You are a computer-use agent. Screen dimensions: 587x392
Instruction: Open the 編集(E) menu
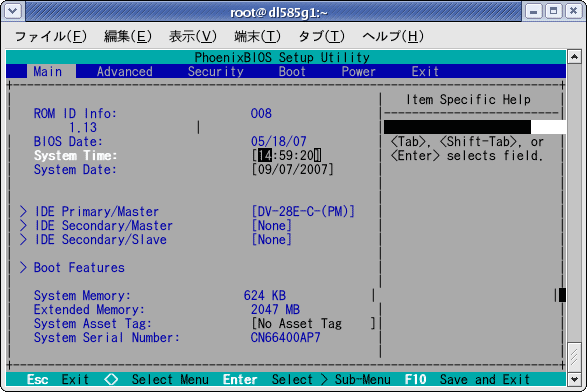point(128,36)
